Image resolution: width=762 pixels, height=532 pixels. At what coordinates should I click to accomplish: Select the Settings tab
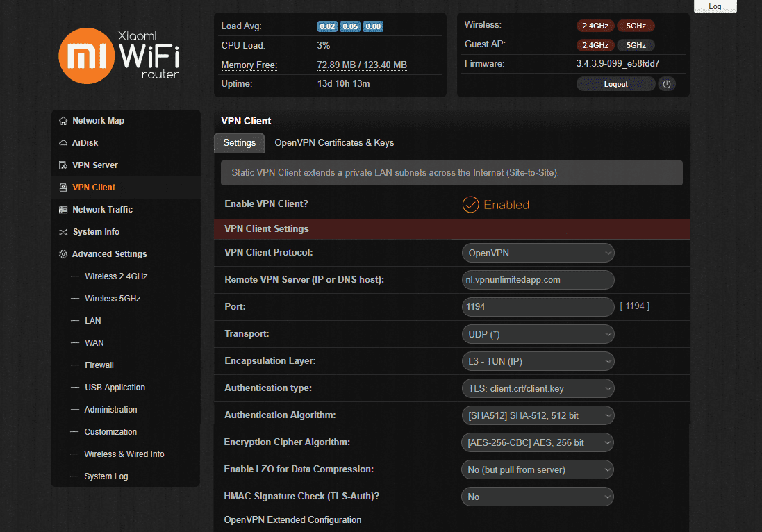click(239, 143)
